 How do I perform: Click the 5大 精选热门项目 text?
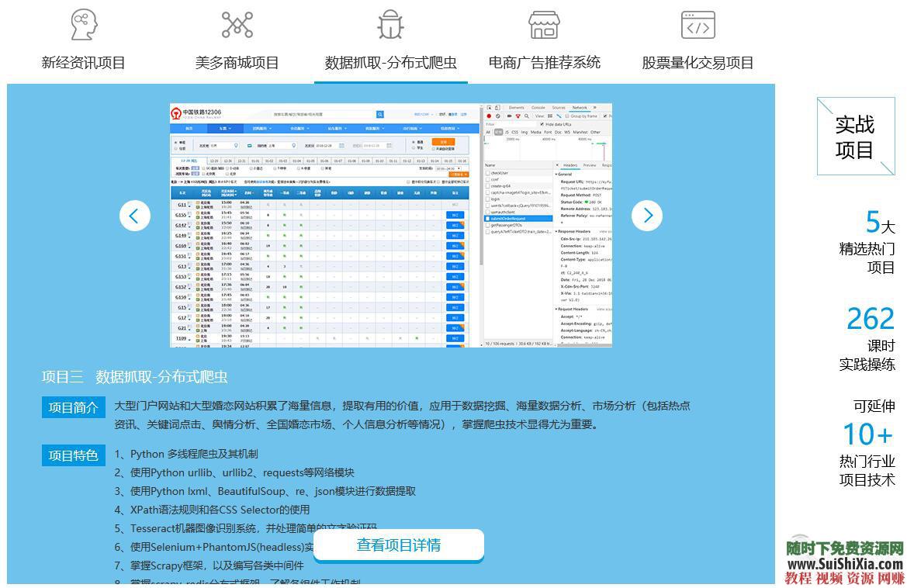pyautogui.click(x=867, y=242)
